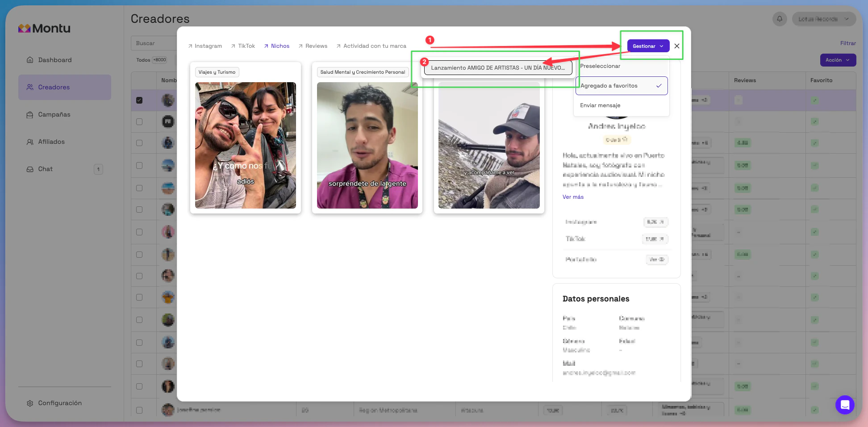This screenshot has width=868, height=427.
Task: Open the Chat inbox icon
Action: click(30, 169)
